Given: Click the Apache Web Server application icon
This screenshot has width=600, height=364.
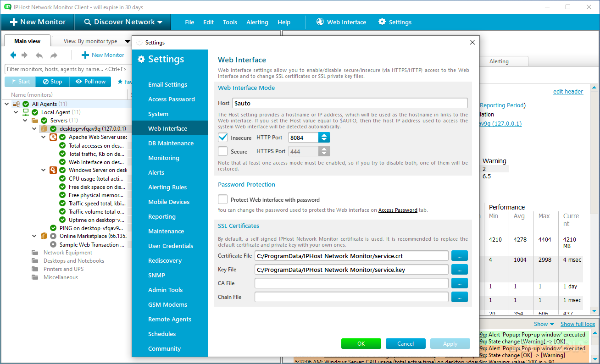Looking at the screenshot, I should (x=53, y=137).
